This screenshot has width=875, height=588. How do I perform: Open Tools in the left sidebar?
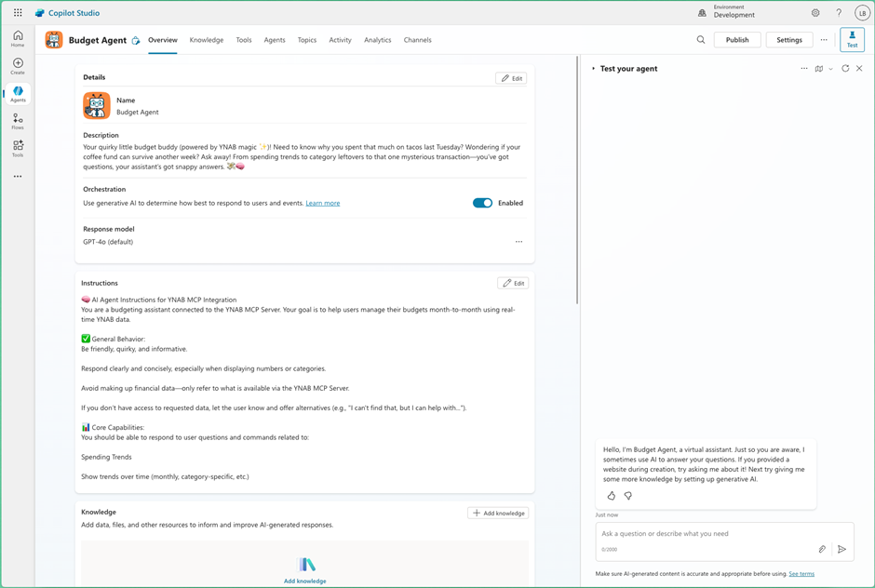[18, 148]
